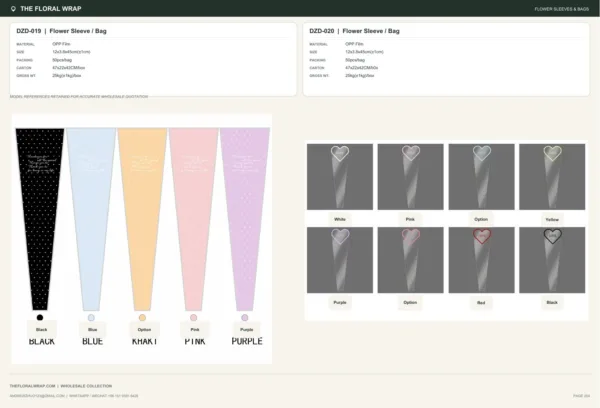Click THE FLORAL WRAP brand title
Screen dimensions: 600x408
(51, 9)
